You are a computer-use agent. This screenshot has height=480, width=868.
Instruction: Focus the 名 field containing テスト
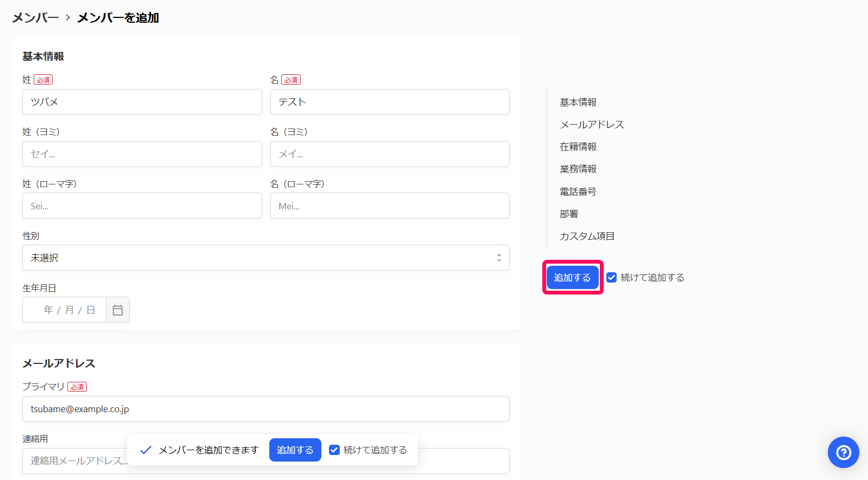point(390,102)
